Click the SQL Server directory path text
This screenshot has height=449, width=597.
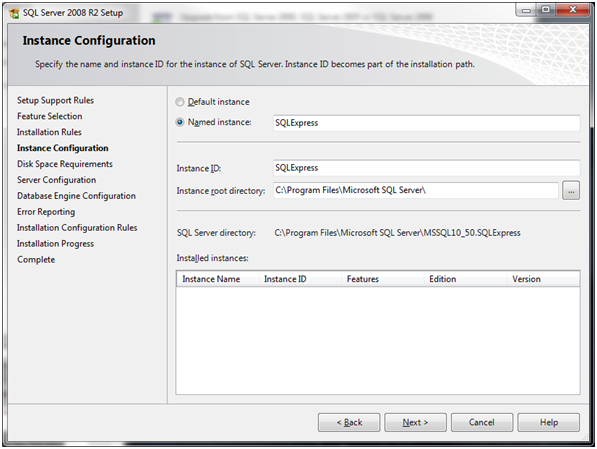click(397, 233)
